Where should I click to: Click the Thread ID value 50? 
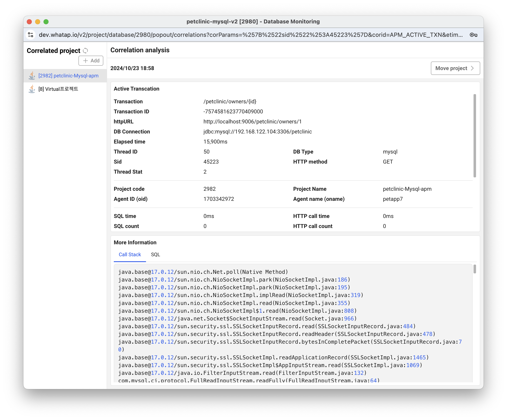(x=206, y=152)
